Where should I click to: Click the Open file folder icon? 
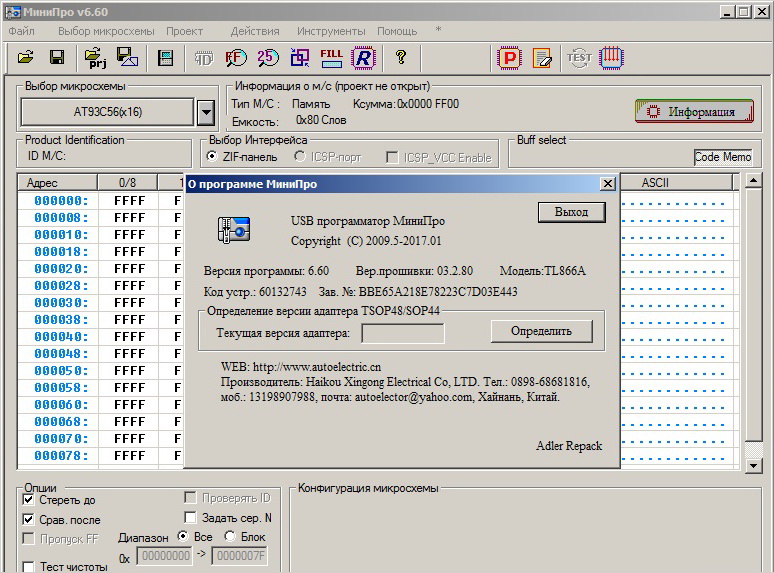click(x=26, y=58)
